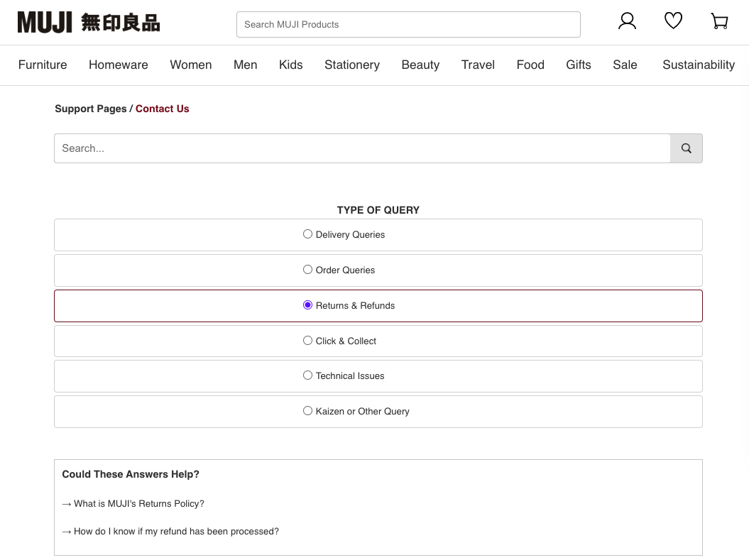Viewport: 749px width, 560px height.
Task: Open the account icon
Action: [627, 21]
